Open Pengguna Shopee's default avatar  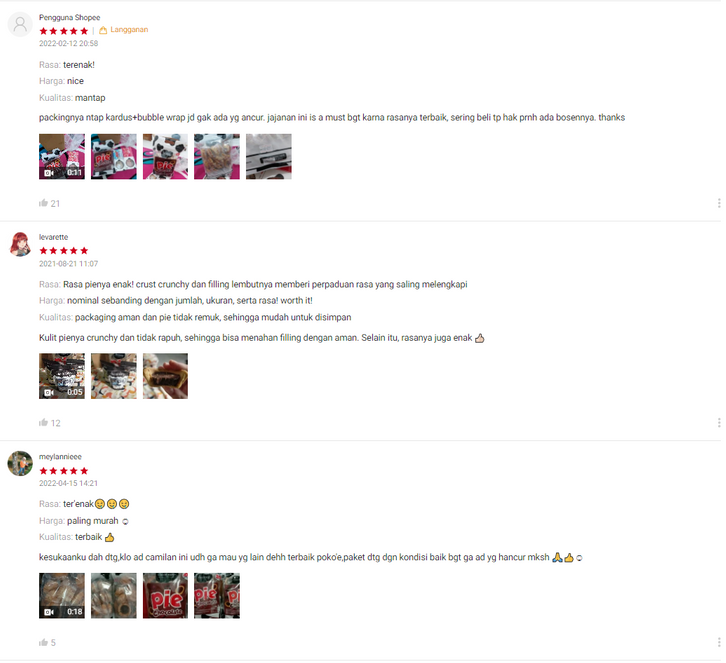[20, 24]
